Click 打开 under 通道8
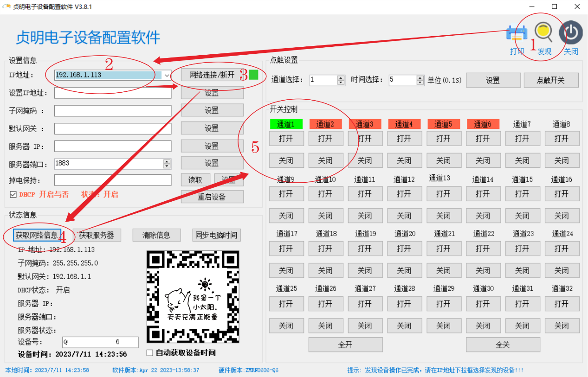Viewport: 588px width, 377px height. pyautogui.click(x=562, y=138)
